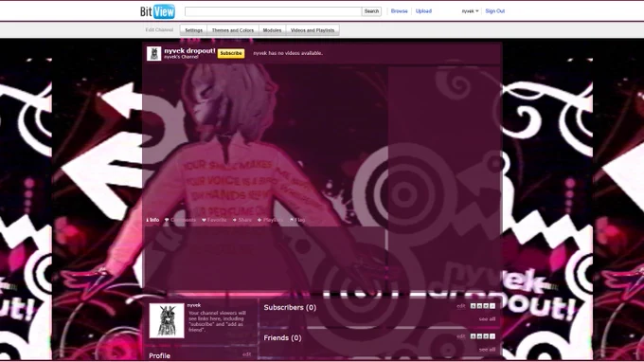Edit the Profile module

tap(246, 354)
